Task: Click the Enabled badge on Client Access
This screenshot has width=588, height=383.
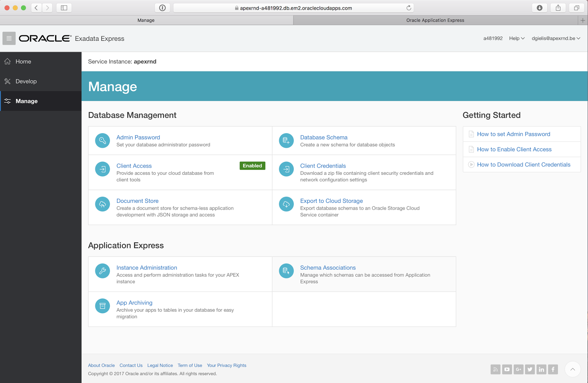Action: click(x=252, y=166)
